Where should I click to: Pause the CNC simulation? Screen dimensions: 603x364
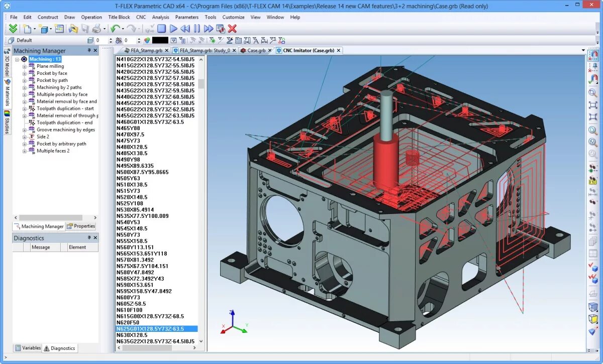[x=197, y=29]
